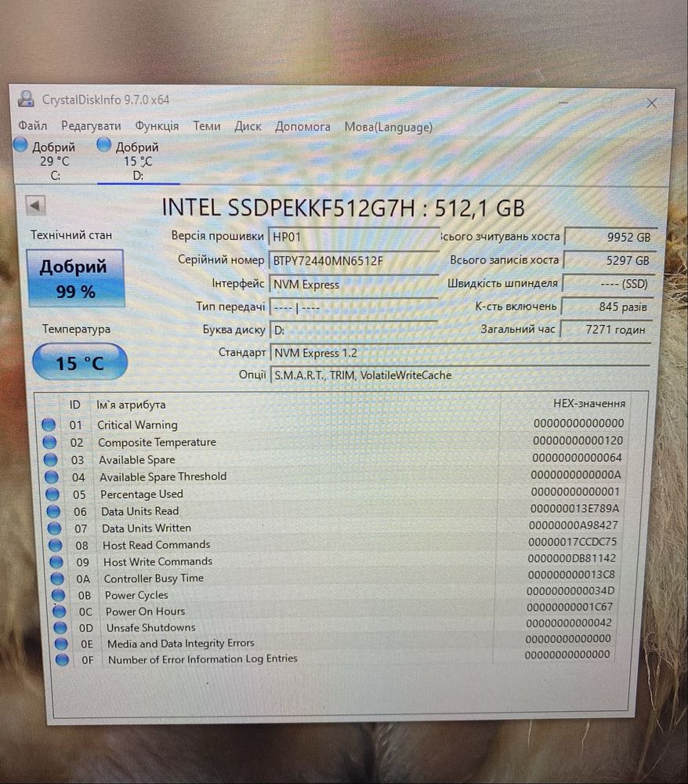Open the Допомога menu
688x784 pixels.
(302, 127)
